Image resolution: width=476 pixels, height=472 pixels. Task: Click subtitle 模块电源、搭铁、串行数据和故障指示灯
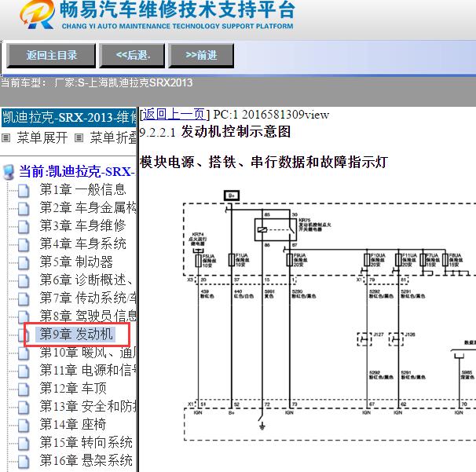pyautogui.click(x=263, y=162)
